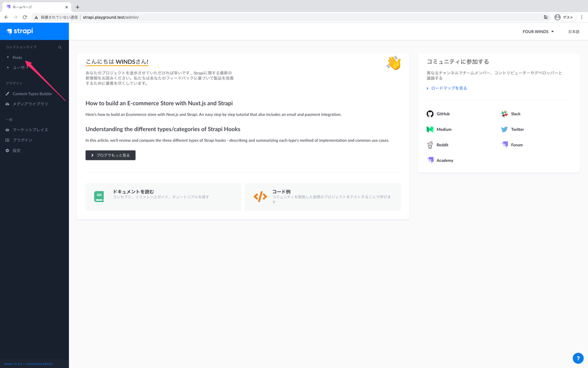This screenshot has height=368, width=588.
Task: Click the not-secure warning icon in address bar
Action: point(36,17)
